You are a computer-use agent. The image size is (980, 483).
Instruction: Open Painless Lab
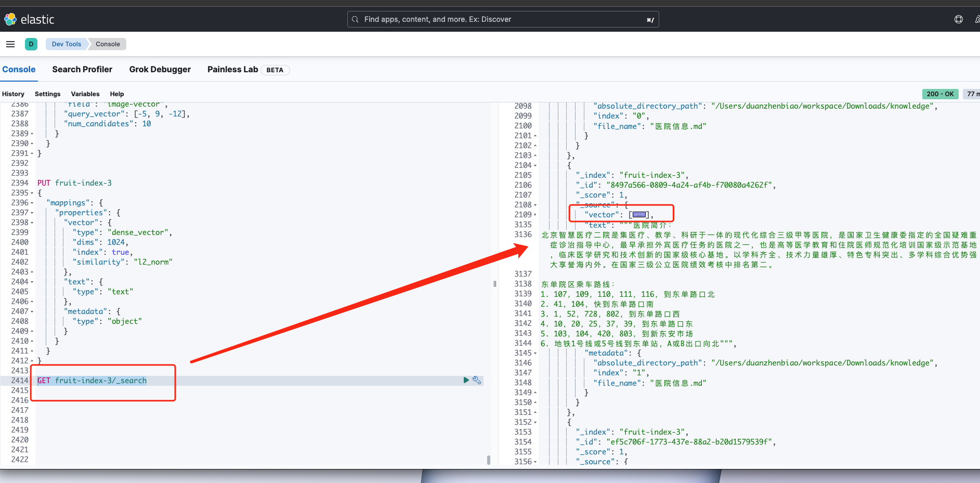pyautogui.click(x=232, y=69)
